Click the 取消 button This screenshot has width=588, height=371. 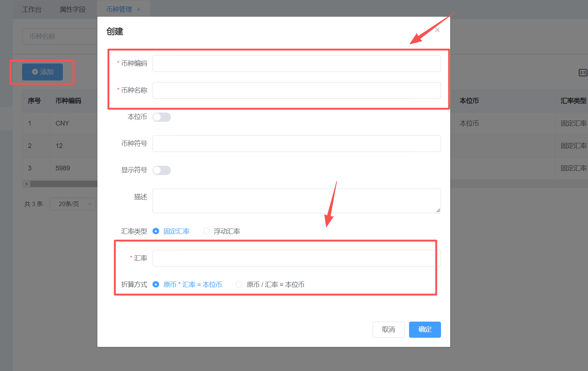click(x=388, y=329)
